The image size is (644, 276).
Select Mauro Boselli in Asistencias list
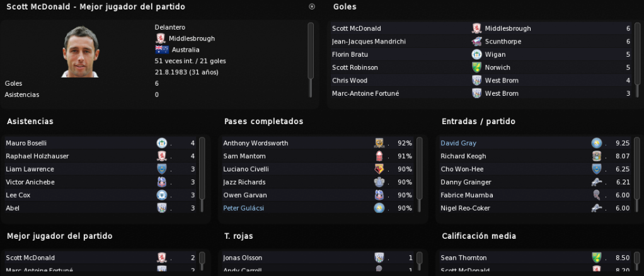101,143
